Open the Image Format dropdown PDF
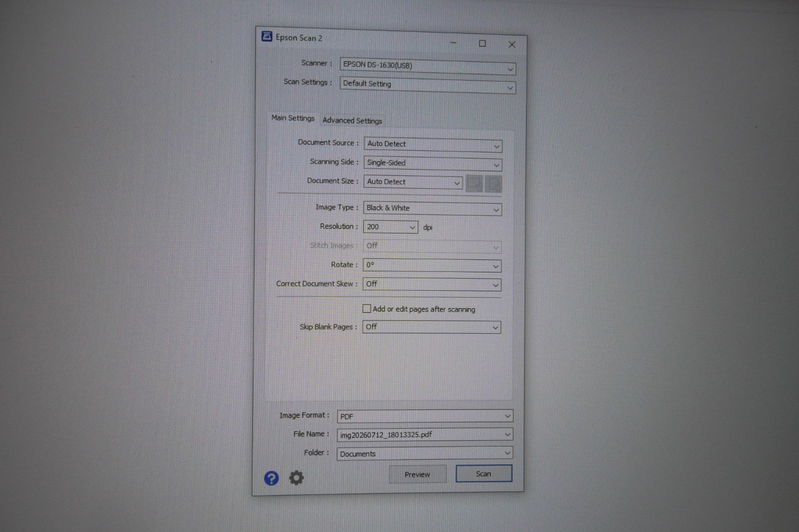The height and width of the screenshot is (532, 799). (x=425, y=416)
